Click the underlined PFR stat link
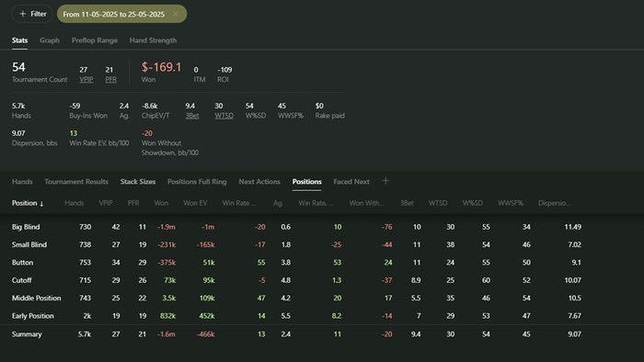644x362 pixels. tap(111, 80)
